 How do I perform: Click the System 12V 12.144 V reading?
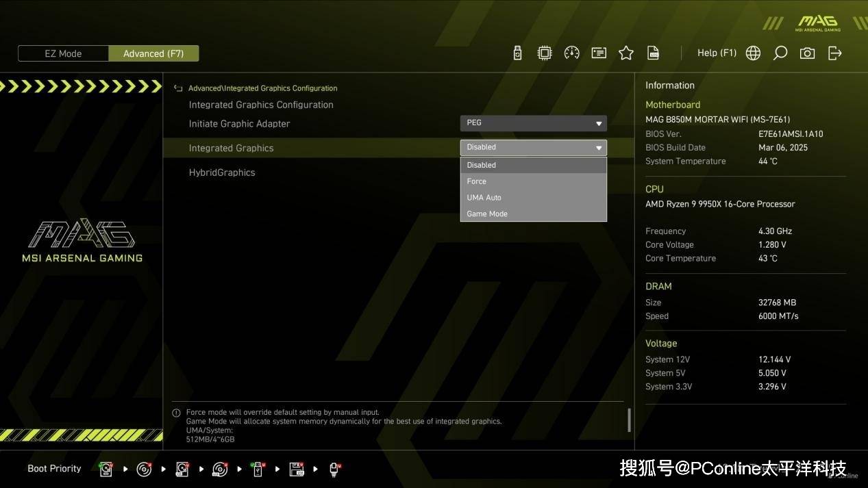[774, 359]
